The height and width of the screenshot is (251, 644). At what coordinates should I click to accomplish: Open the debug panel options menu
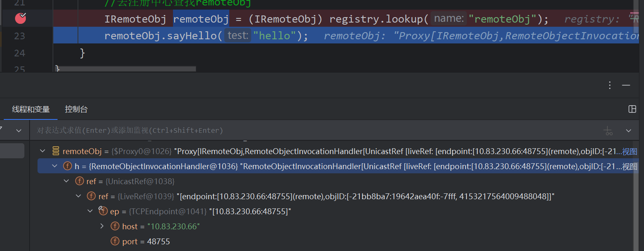(x=610, y=85)
